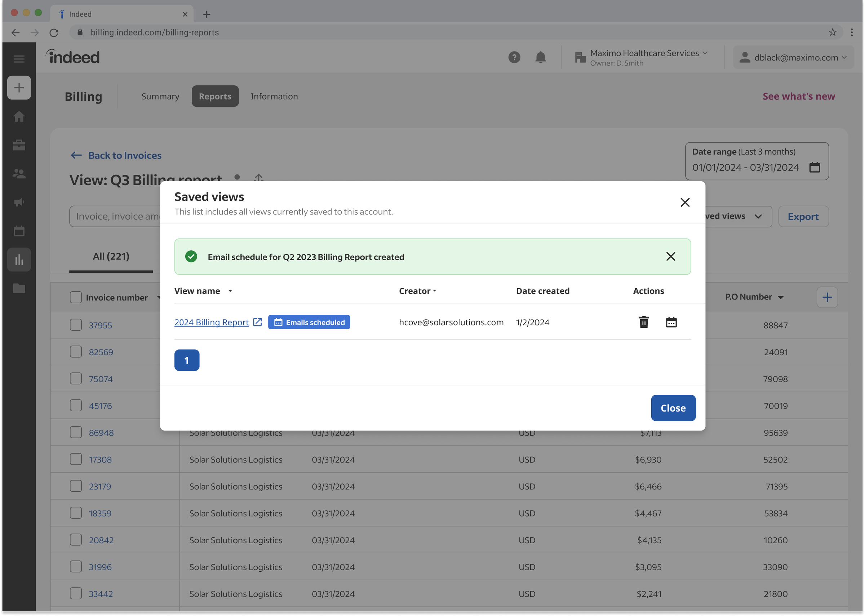Dismiss the email schedule success banner
The width and height of the screenshot is (865, 616).
[670, 256]
